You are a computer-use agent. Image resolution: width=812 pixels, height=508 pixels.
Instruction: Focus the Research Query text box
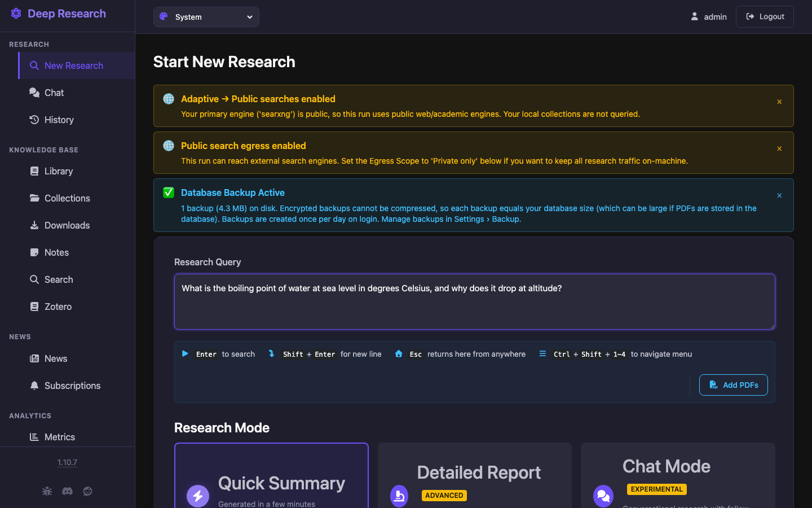[x=475, y=301]
